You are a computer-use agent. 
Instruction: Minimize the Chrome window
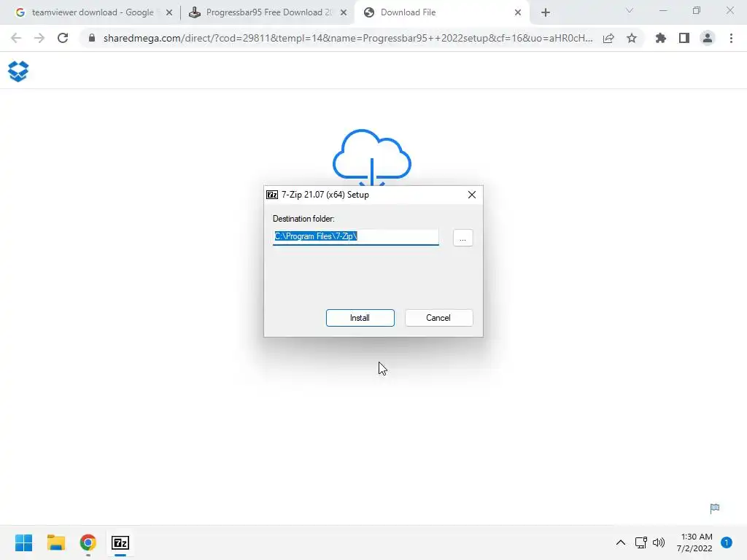tap(663, 10)
